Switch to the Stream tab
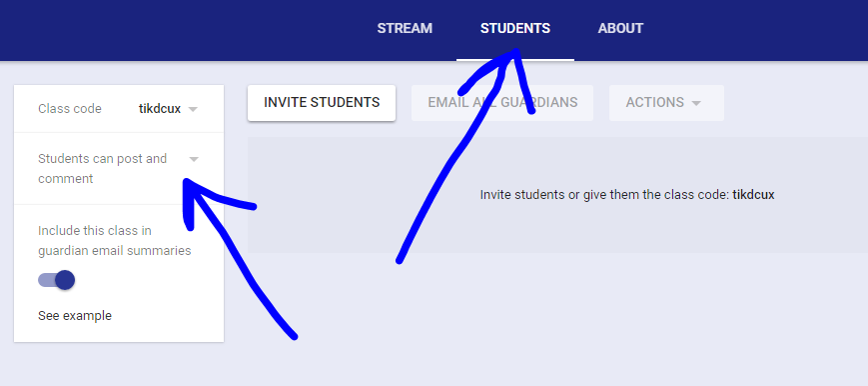 click(405, 29)
